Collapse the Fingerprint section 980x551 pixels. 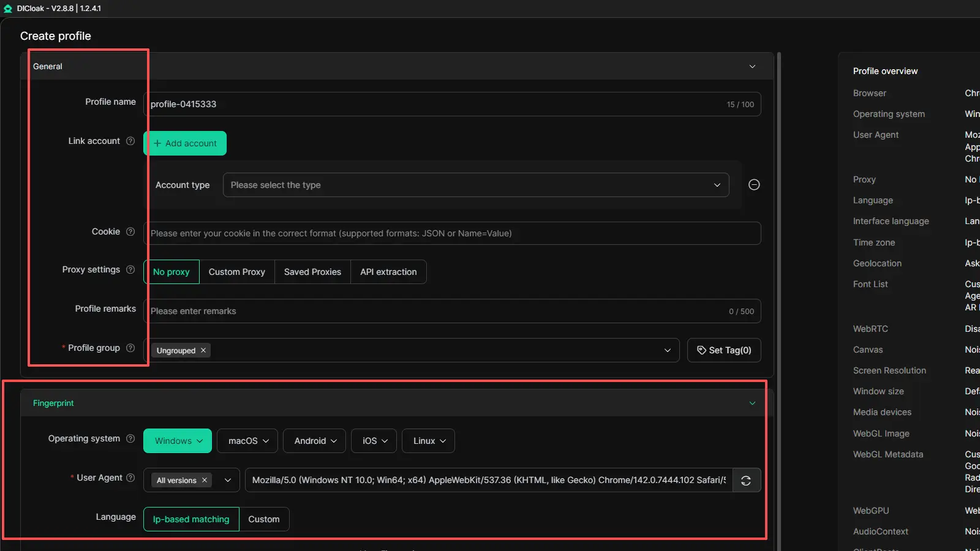click(752, 403)
